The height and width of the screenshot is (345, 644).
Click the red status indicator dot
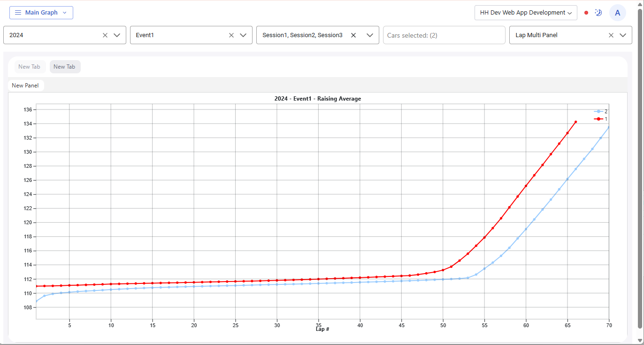[586, 13]
